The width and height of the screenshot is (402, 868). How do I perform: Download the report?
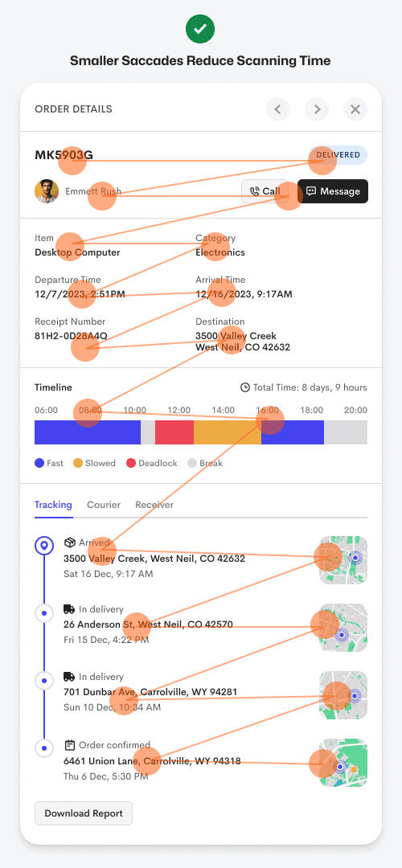(84, 813)
